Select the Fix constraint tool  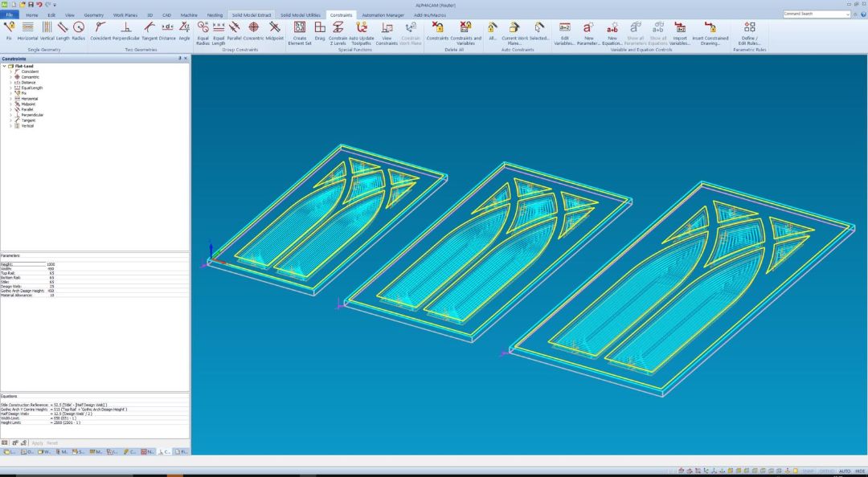point(8,31)
